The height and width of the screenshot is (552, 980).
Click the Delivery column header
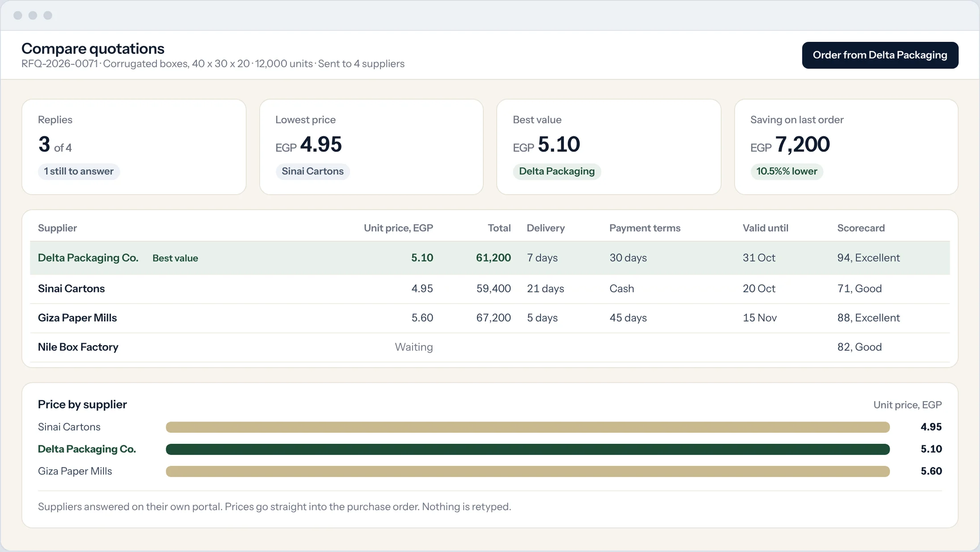546,228
